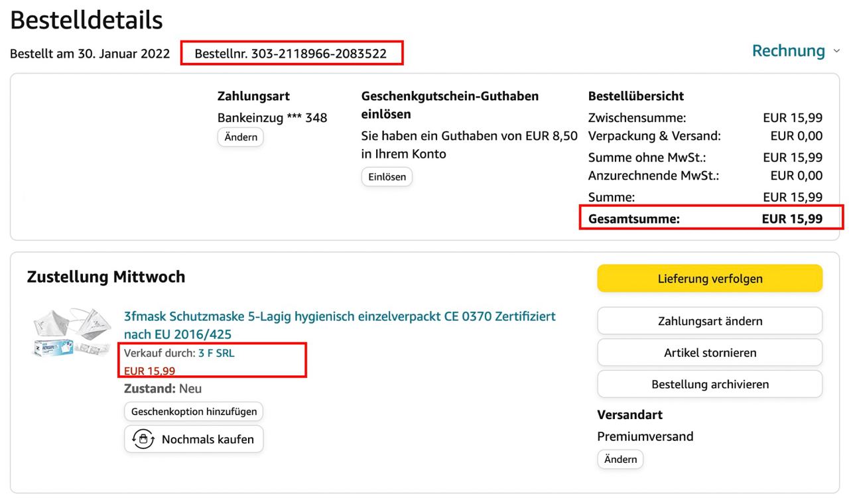Viewport: 849px width, 504px height.
Task: Add gift option via Geschenkoption hinzufügen
Action: tap(194, 411)
